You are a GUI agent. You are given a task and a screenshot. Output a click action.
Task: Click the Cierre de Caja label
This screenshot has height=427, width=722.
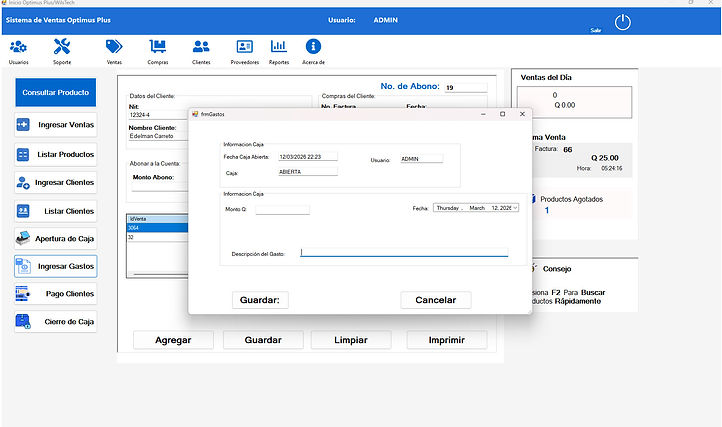[x=69, y=322]
